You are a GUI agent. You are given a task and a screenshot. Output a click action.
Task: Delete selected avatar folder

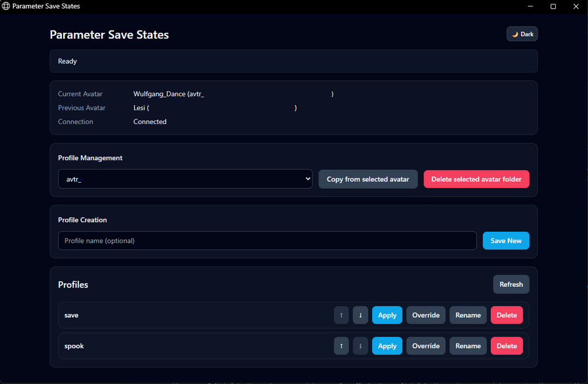click(476, 179)
